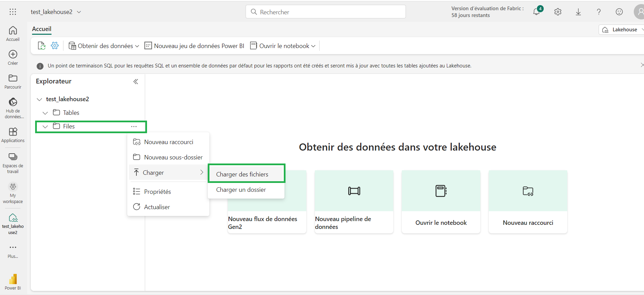Open Parcourir in the left sidebar
This screenshot has width=644, height=295.
pos(13,81)
